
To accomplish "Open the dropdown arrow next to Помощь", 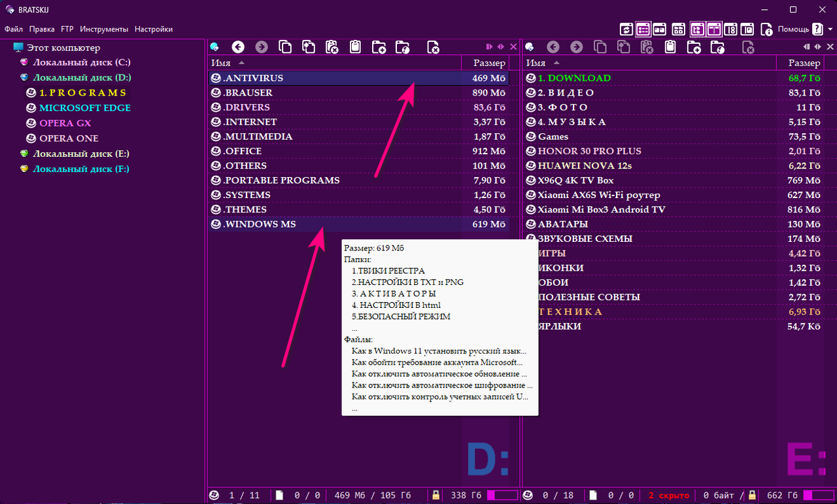I will 830,29.
